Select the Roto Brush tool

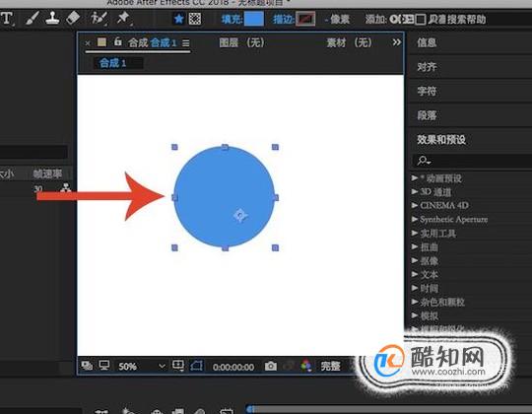click(99, 18)
